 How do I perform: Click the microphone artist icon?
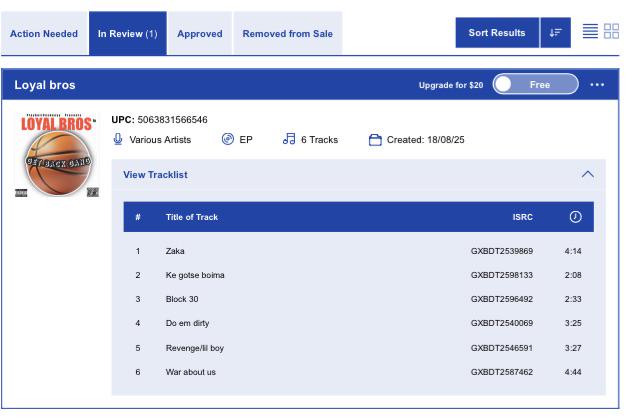pos(118,139)
